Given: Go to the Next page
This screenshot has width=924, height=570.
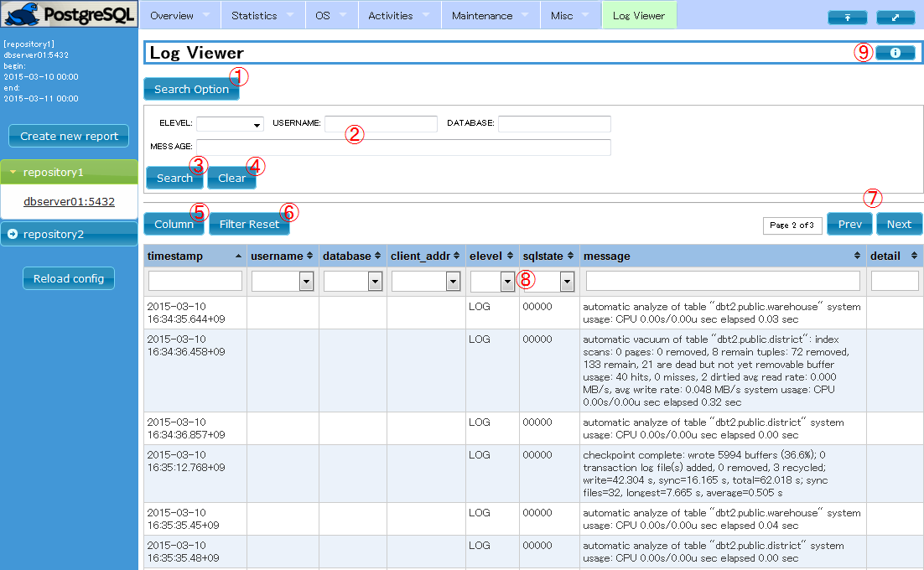Looking at the screenshot, I should pyautogui.click(x=899, y=225).
